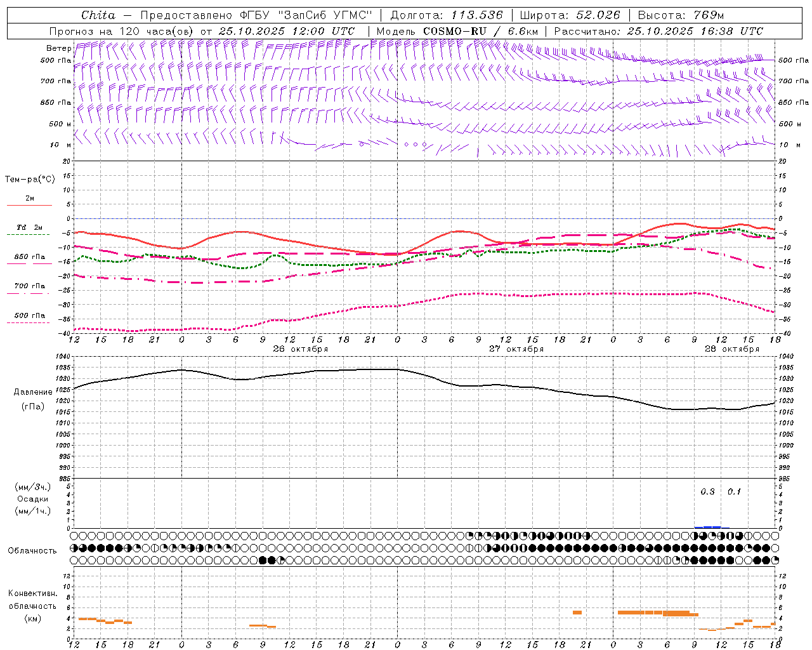Select the "Широта: 52.026" latitude value
The height and width of the screenshot is (650, 812).
pos(570,15)
